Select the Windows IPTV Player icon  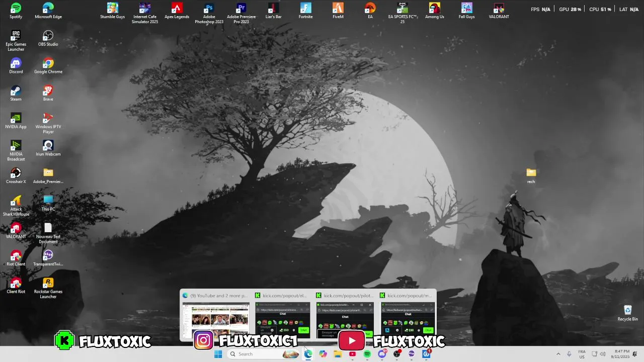click(x=48, y=123)
